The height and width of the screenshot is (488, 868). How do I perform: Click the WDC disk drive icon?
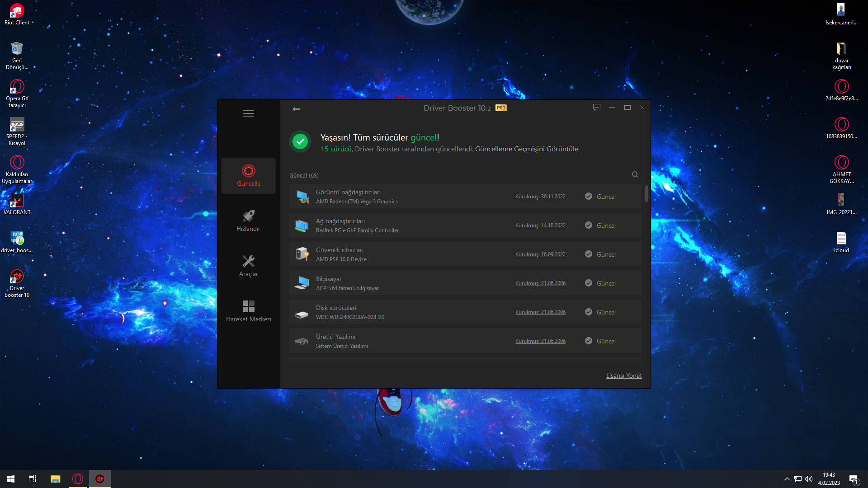tap(302, 314)
